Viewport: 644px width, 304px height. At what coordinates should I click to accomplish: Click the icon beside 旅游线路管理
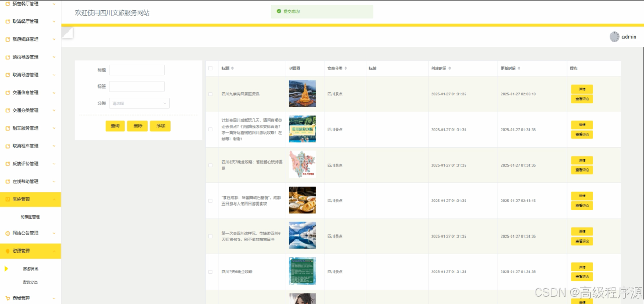click(8, 39)
